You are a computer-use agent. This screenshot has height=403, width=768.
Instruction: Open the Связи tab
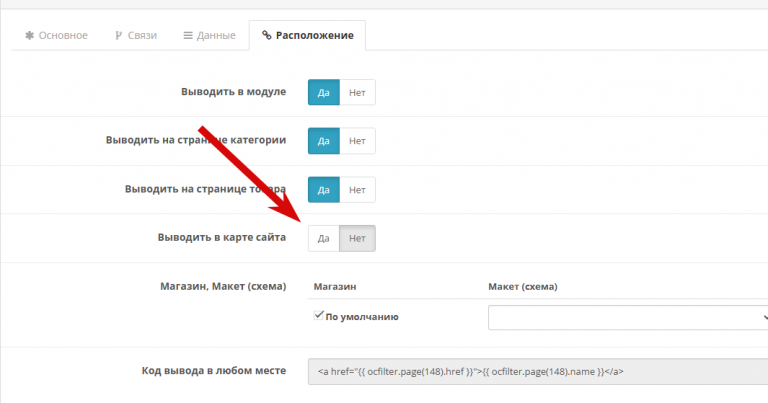point(136,35)
